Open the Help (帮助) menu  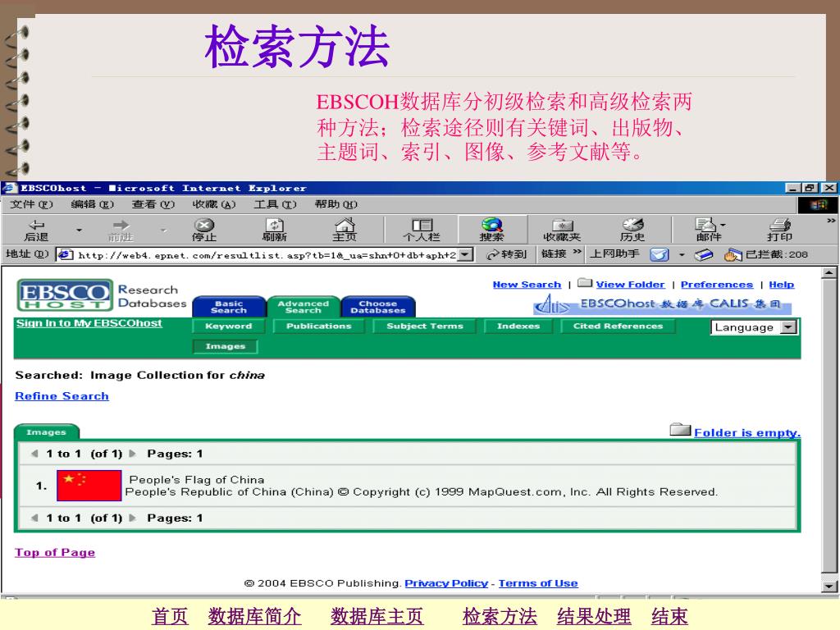coord(336,204)
